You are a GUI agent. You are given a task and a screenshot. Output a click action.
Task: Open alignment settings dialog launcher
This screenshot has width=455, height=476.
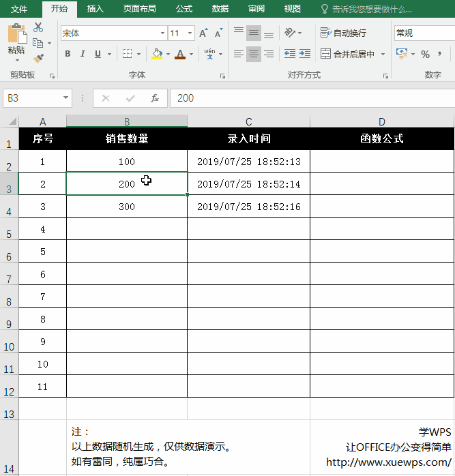385,76
